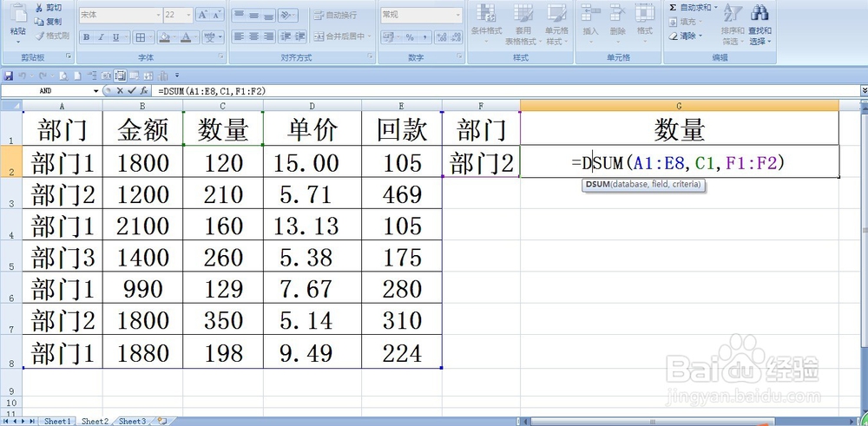Increase the indent level
Viewport: 868px width, 426px height.
coord(300,36)
